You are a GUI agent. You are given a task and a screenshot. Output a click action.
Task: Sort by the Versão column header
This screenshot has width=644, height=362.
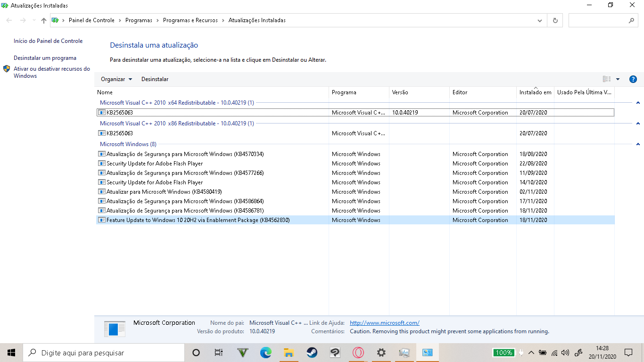[x=419, y=92]
